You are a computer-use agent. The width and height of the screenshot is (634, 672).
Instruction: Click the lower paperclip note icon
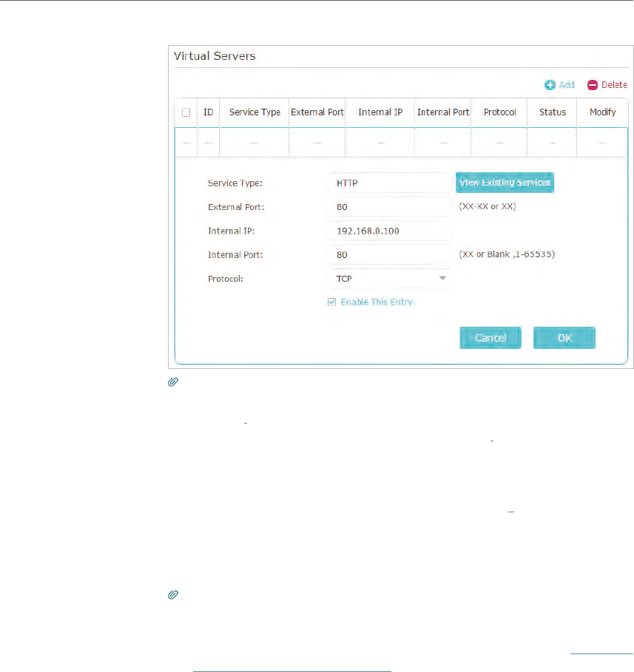[173, 594]
